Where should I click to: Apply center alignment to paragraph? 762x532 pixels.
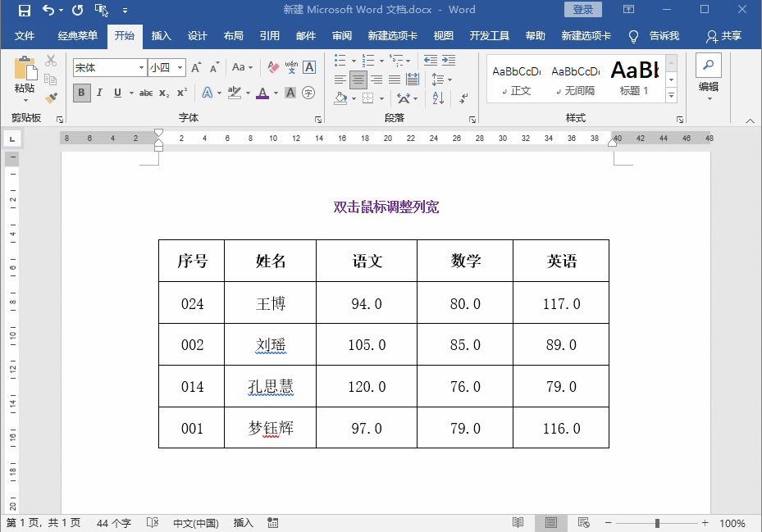click(358, 80)
